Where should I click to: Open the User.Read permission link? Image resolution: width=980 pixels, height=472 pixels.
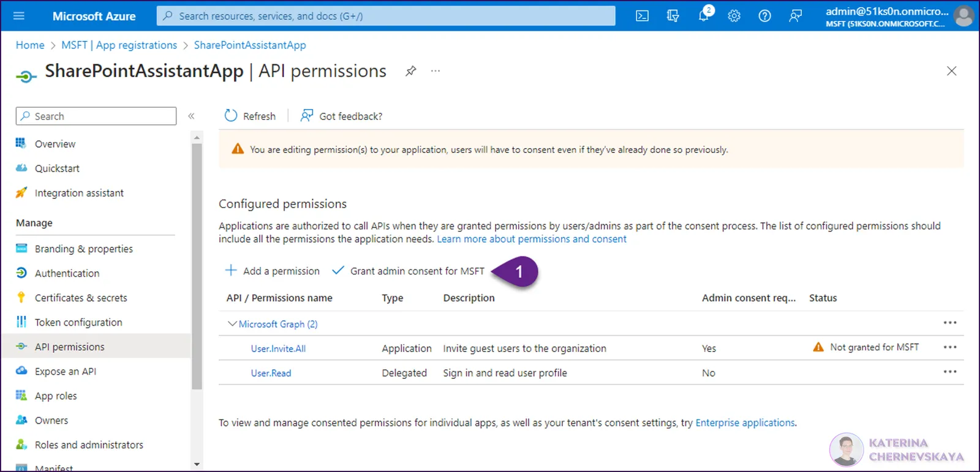point(271,373)
